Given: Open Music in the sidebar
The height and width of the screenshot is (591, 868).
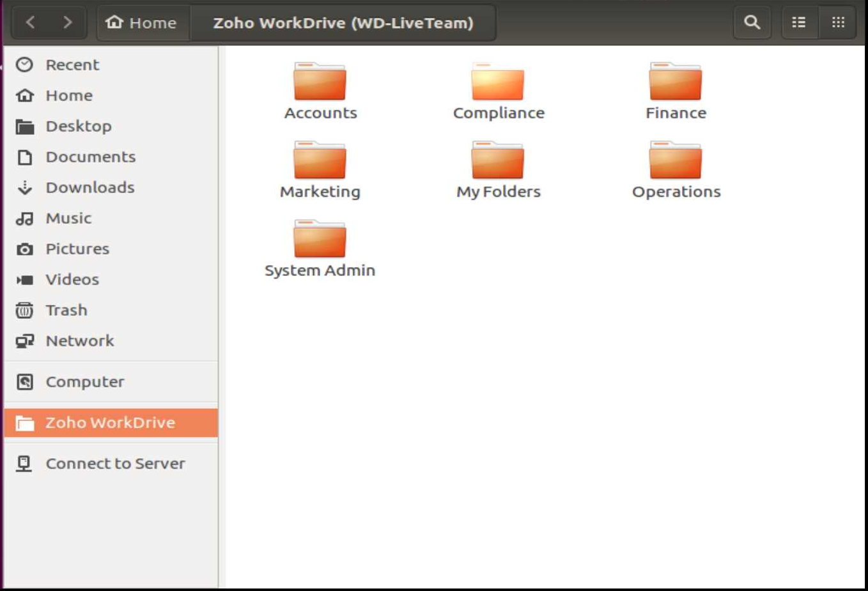Looking at the screenshot, I should [111, 218].
